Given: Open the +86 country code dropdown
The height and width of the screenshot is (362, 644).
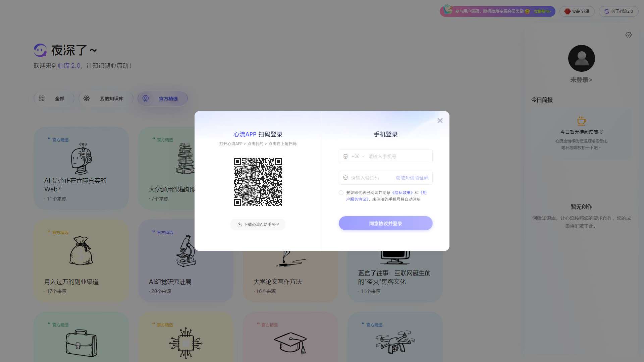Looking at the screenshot, I should (358, 156).
